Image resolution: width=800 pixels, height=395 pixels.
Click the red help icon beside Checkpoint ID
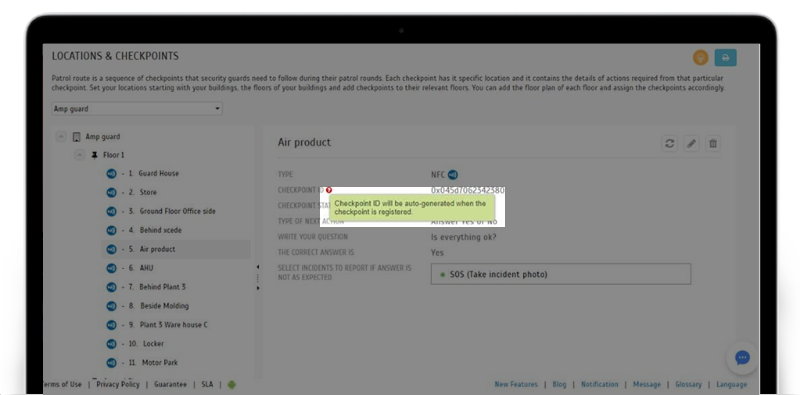329,190
